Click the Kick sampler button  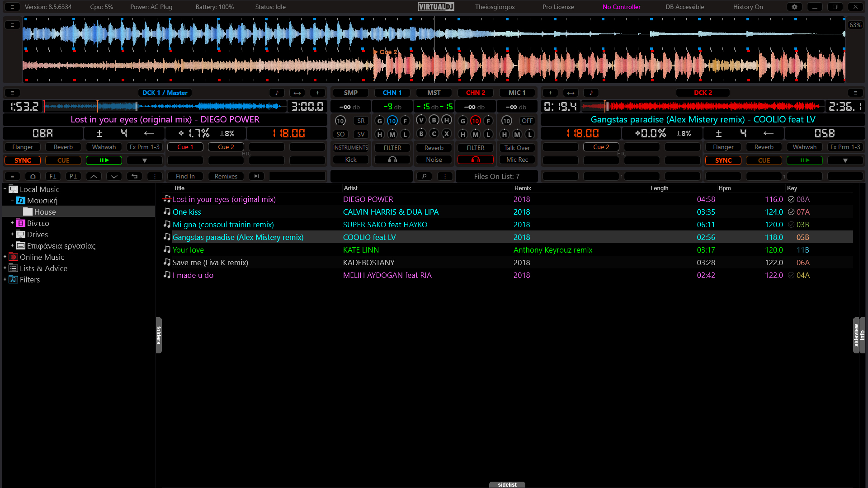click(351, 160)
